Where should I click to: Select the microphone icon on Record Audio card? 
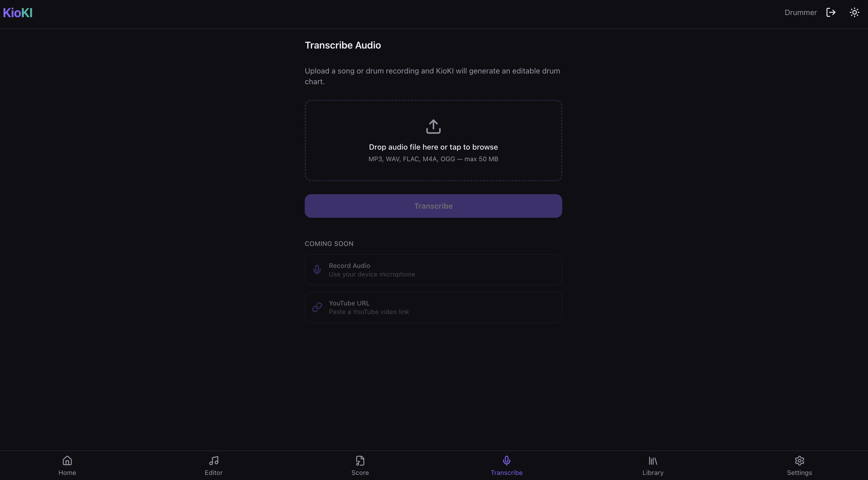[317, 269]
